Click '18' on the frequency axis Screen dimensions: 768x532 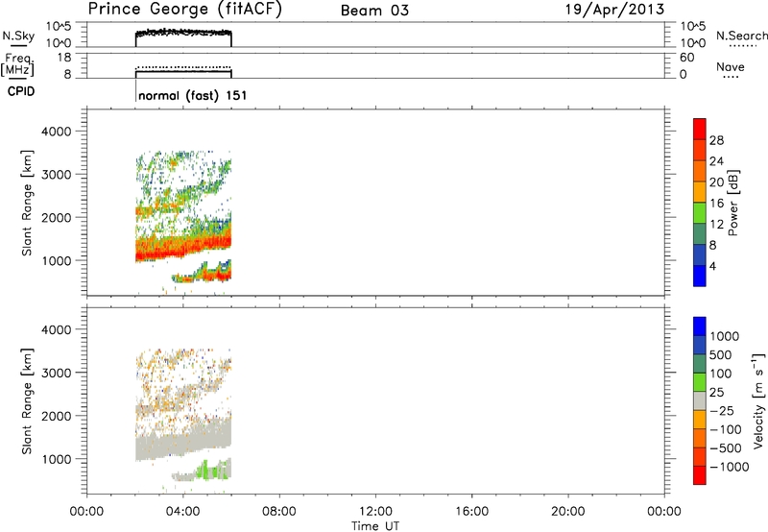[64, 58]
